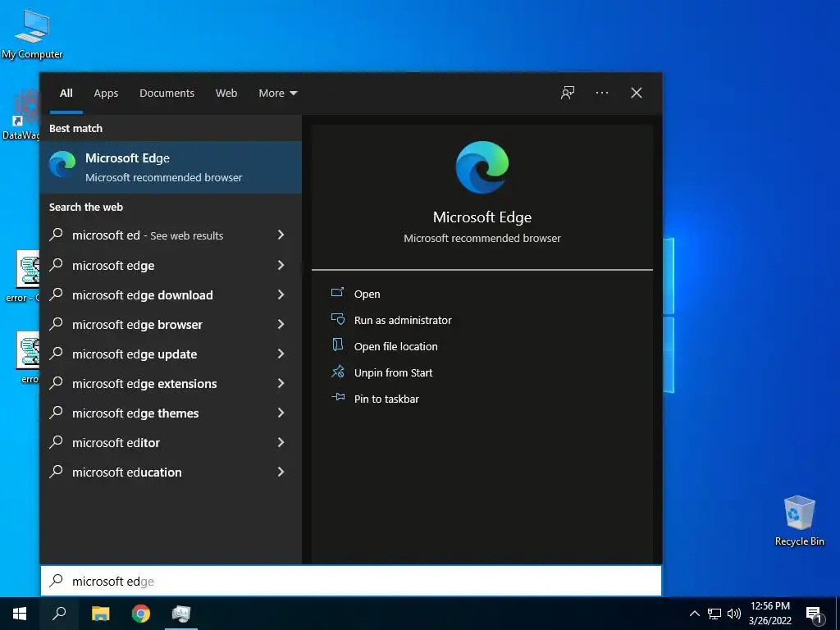This screenshot has height=630, width=840.
Task: Launch Google Chrome from the taskbar
Action: (x=141, y=614)
